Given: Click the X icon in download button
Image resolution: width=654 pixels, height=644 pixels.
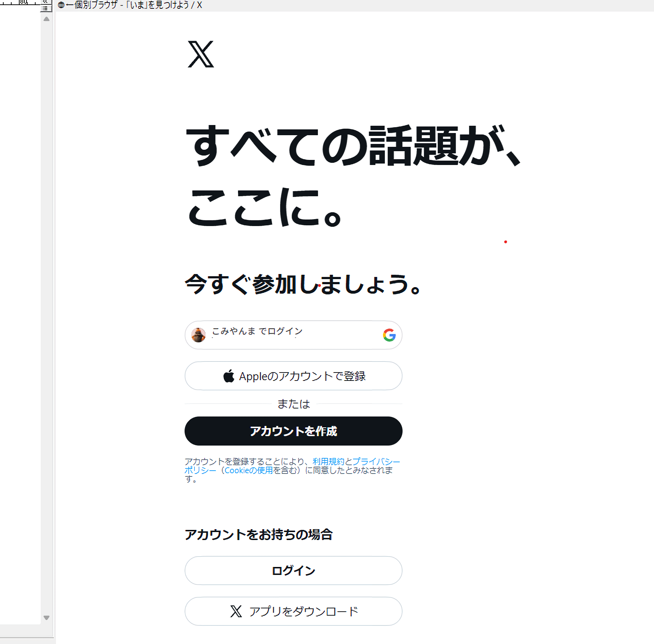Looking at the screenshot, I should click(x=236, y=611).
